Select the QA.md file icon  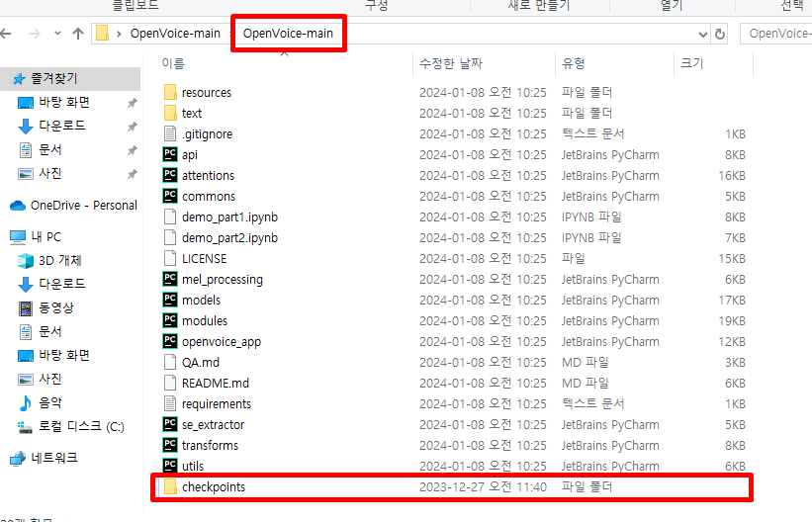170,362
